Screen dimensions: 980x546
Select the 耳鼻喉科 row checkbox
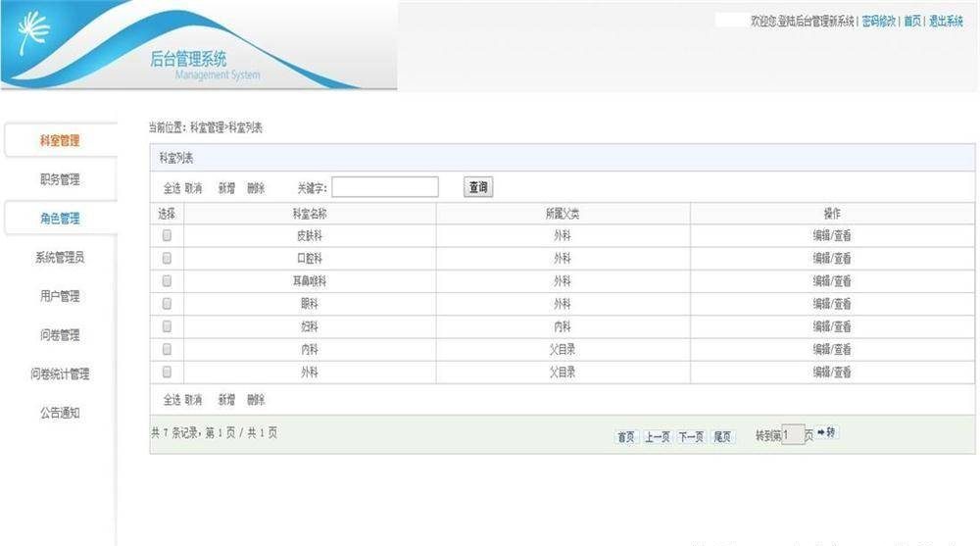(x=167, y=280)
